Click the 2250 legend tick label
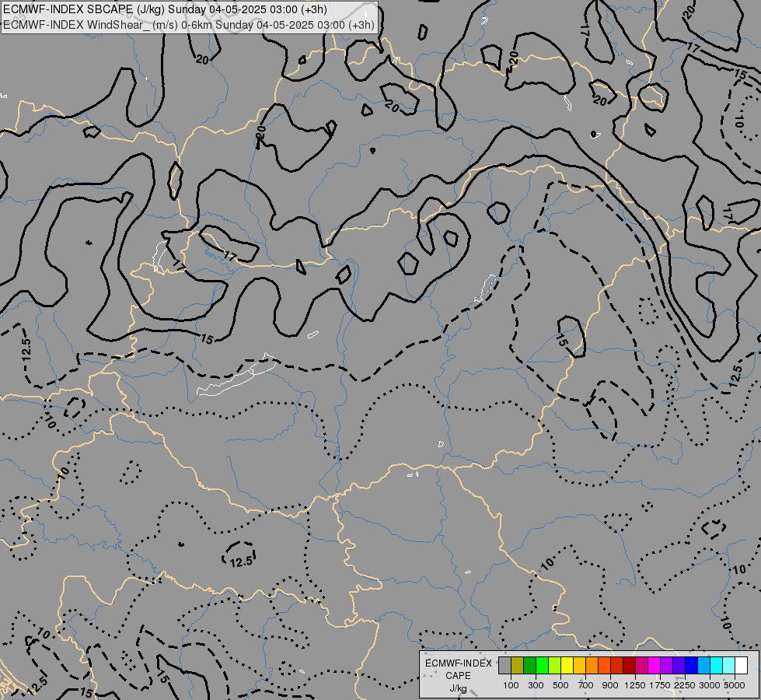The image size is (761, 700). click(685, 685)
